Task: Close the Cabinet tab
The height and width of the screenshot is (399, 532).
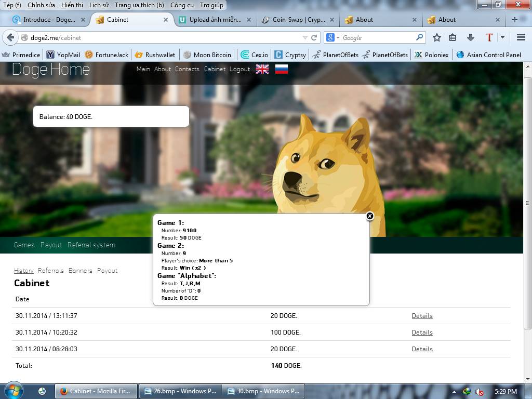Action: pos(166,20)
